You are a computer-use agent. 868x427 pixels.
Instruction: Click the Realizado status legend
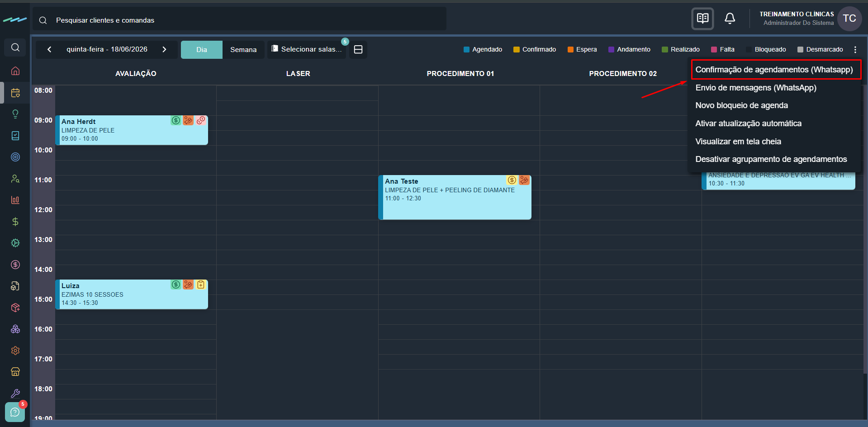tap(681, 50)
